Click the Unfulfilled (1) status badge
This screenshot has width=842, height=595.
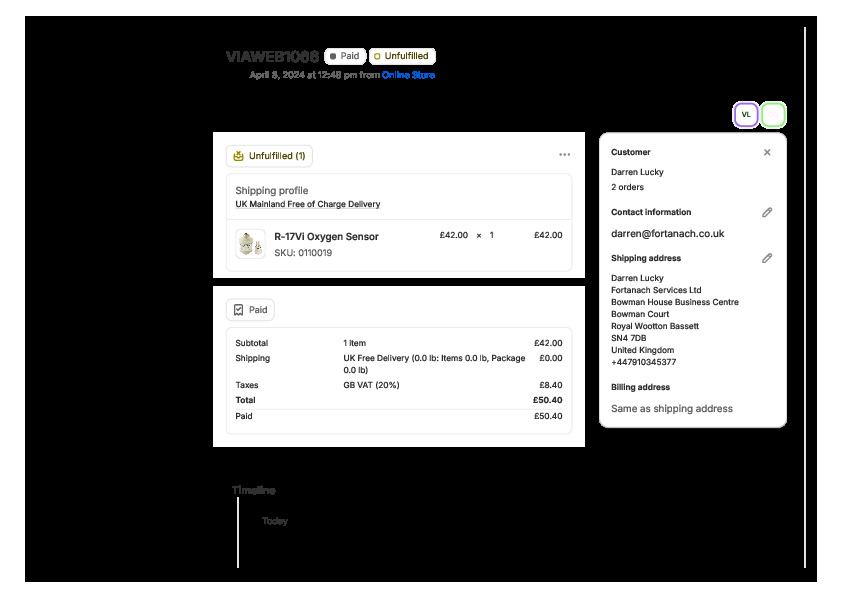click(x=270, y=156)
